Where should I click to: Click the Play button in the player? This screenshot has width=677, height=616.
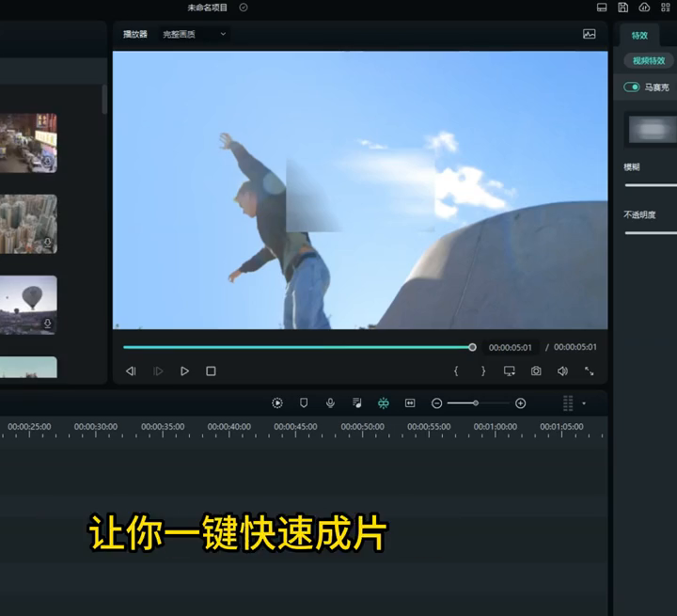(184, 371)
